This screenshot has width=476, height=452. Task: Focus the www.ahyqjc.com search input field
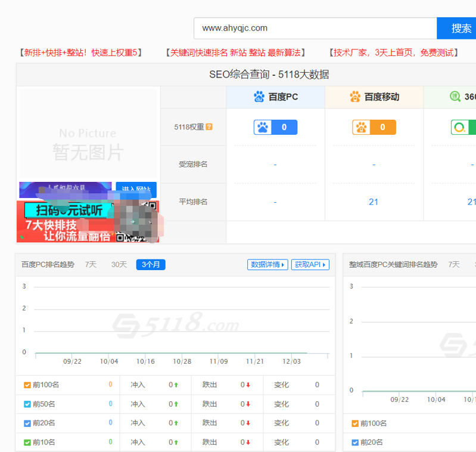point(315,28)
